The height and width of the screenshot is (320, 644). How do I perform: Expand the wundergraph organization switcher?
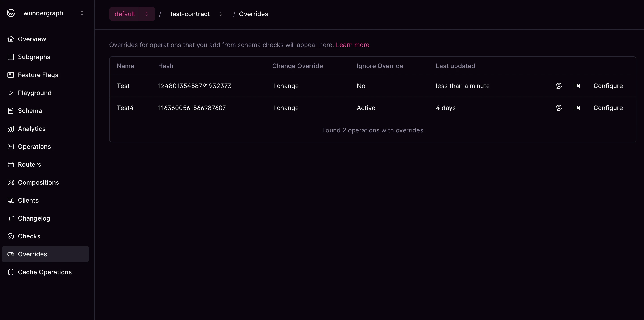coord(82,13)
